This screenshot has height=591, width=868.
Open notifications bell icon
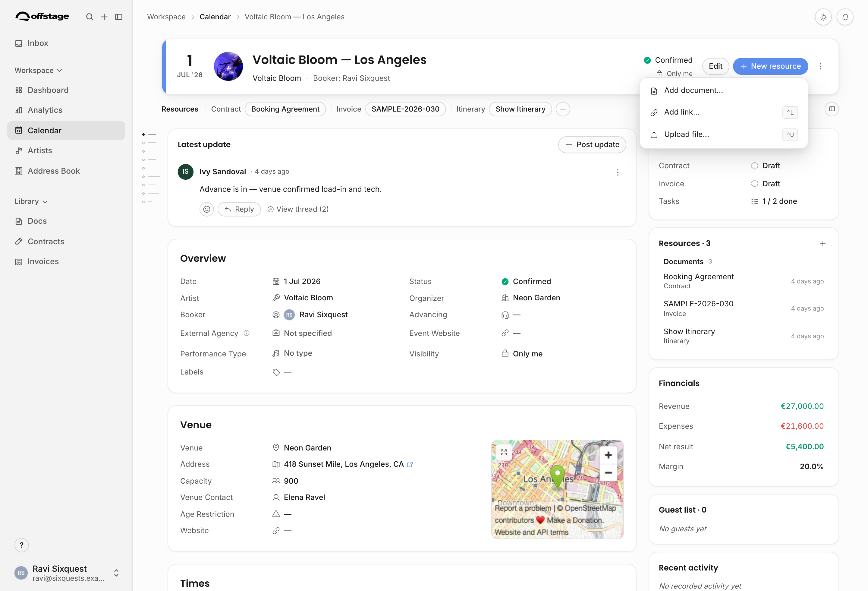coord(845,17)
